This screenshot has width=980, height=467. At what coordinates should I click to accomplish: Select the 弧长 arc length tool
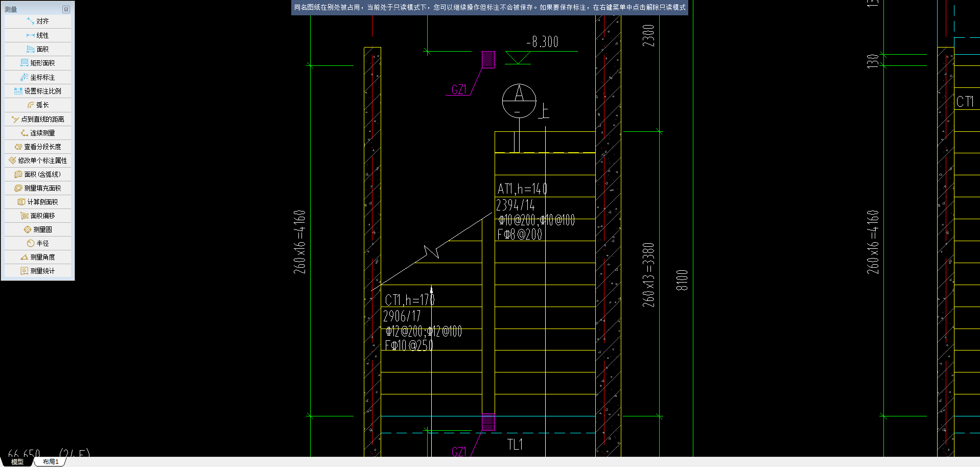pyautogui.click(x=38, y=105)
